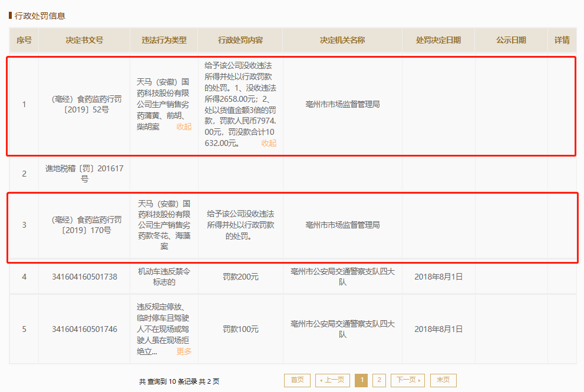Screen dimensions: 584x392
Task: Select page 1 in the pagination
Action: click(x=361, y=380)
